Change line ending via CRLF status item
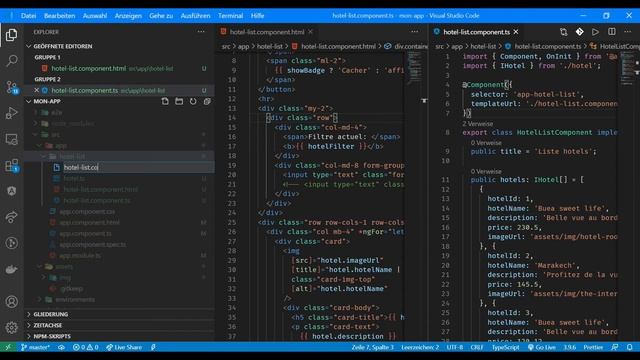640x360 pixels. [477, 347]
